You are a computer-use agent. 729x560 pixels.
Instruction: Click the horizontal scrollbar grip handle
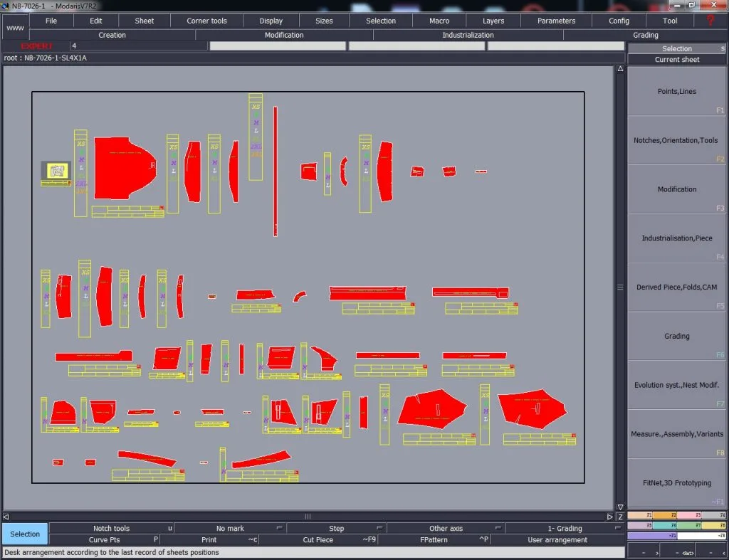pos(308,517)
